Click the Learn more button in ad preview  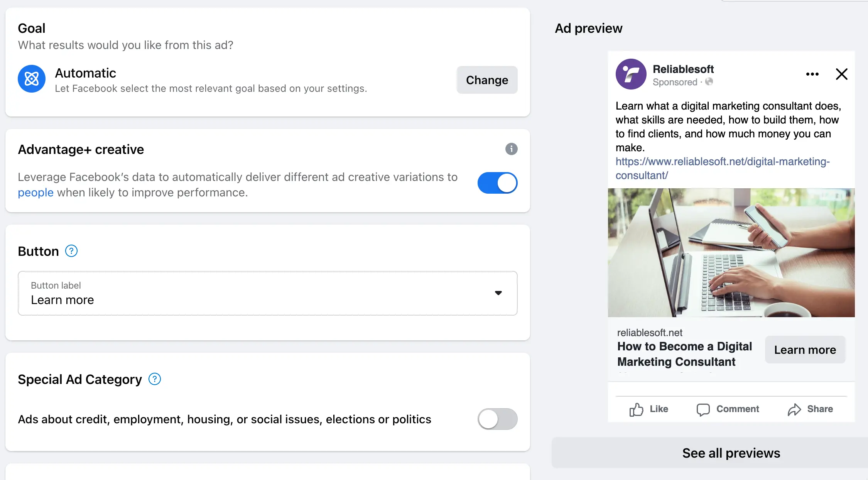pos(805,350)
